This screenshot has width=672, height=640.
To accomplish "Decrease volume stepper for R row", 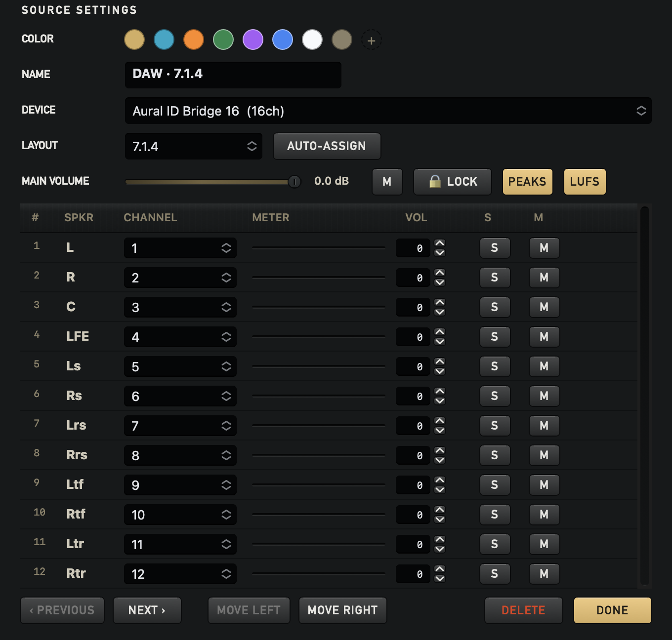I will point(440,282).
